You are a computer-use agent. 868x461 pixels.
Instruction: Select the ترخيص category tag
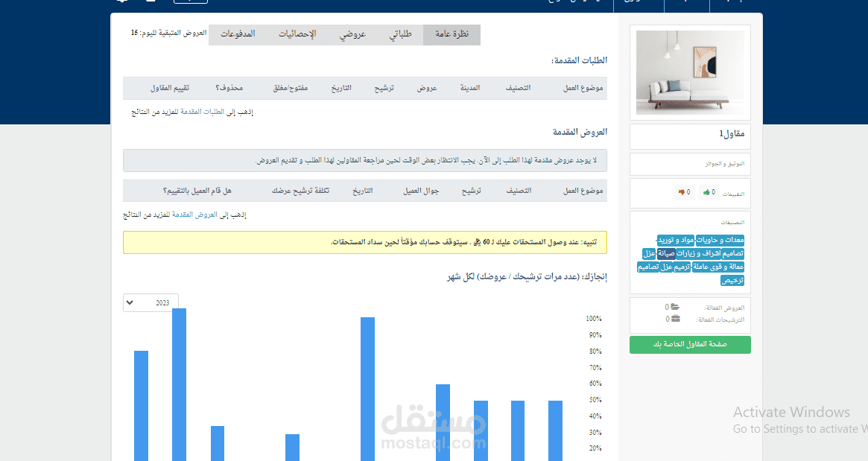732,281
